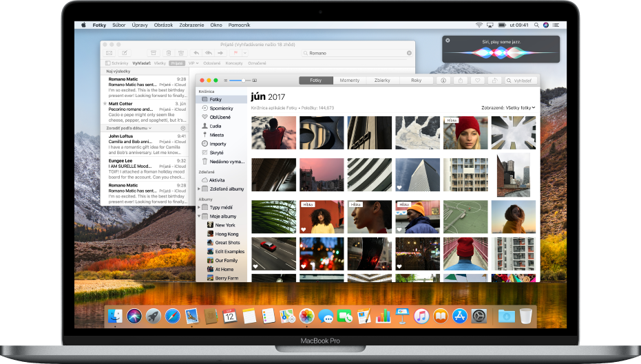This screenshot has height=364, width=641.
Task: Click the archive icon in Mail toolbar
Action: (x=154, y=53)
